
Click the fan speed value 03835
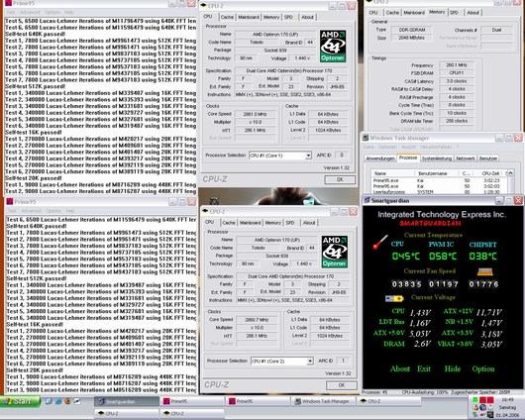(406, 284)
